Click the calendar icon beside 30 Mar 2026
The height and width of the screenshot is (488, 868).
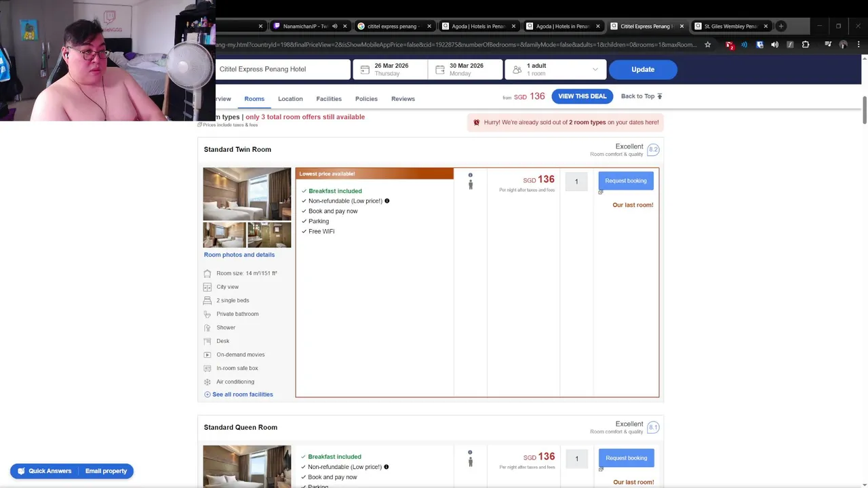click(x=440, y=69)
